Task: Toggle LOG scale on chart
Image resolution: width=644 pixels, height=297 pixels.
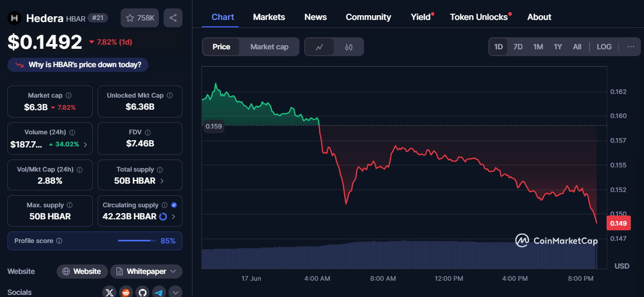Action: pos(604,47)
